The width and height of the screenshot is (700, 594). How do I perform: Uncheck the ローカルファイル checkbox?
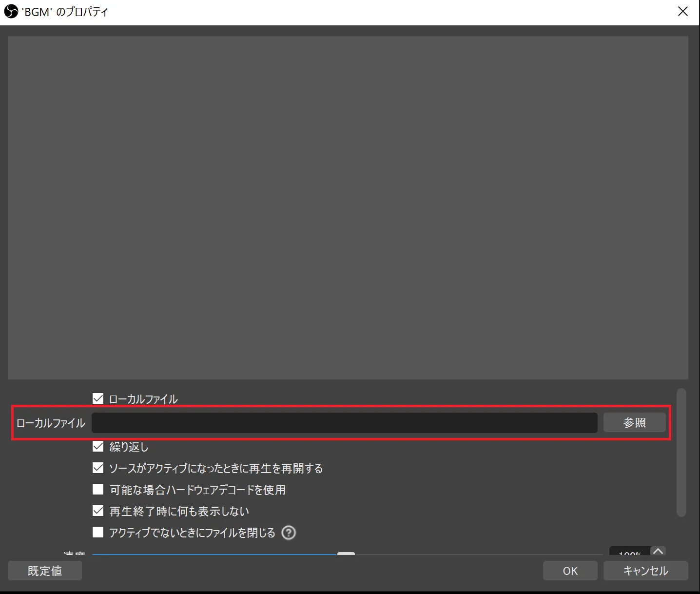(x=98, y=398)
